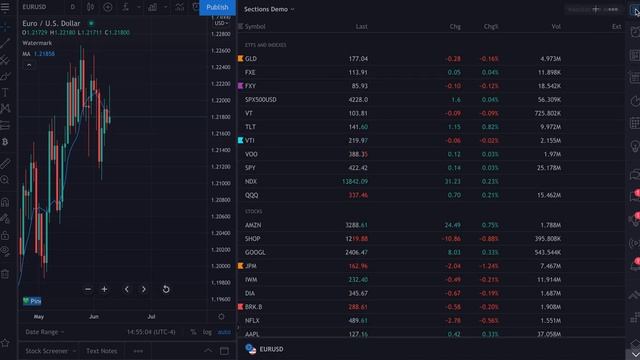
Task: Click the orange flag next to JPM
Action: point(240,266)
